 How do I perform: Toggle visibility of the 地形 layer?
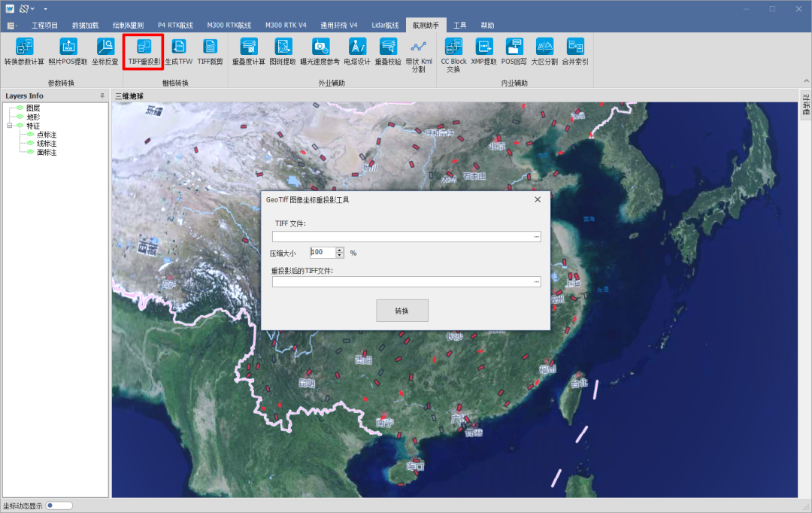(x=20, y=117)
